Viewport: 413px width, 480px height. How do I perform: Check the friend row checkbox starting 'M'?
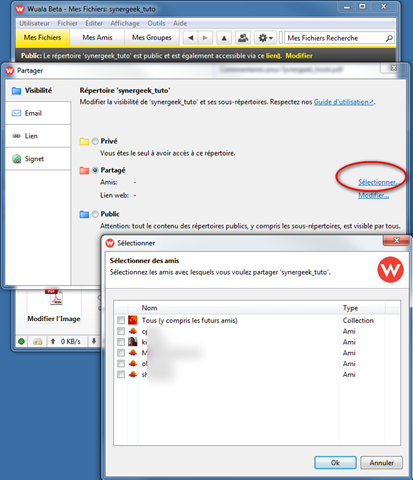(121, 353)
